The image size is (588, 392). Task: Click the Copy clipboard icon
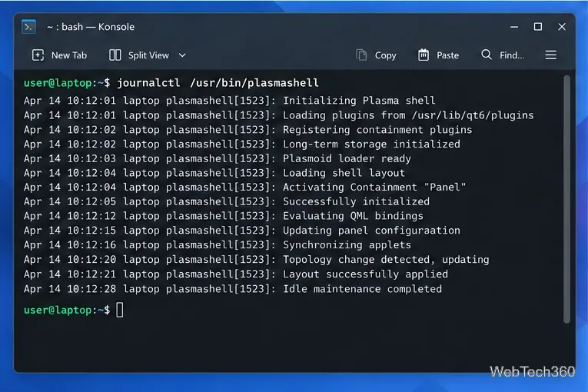tap(361, 55)
